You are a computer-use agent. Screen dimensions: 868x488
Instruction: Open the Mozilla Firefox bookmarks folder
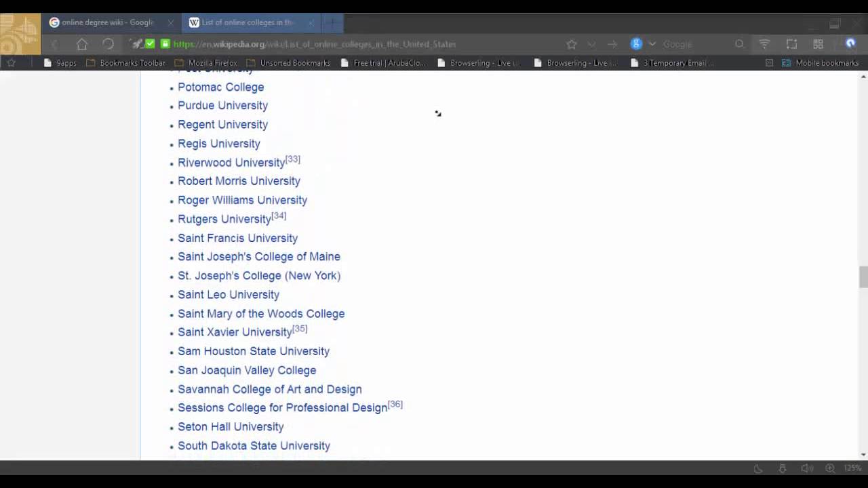click(206, 63)
